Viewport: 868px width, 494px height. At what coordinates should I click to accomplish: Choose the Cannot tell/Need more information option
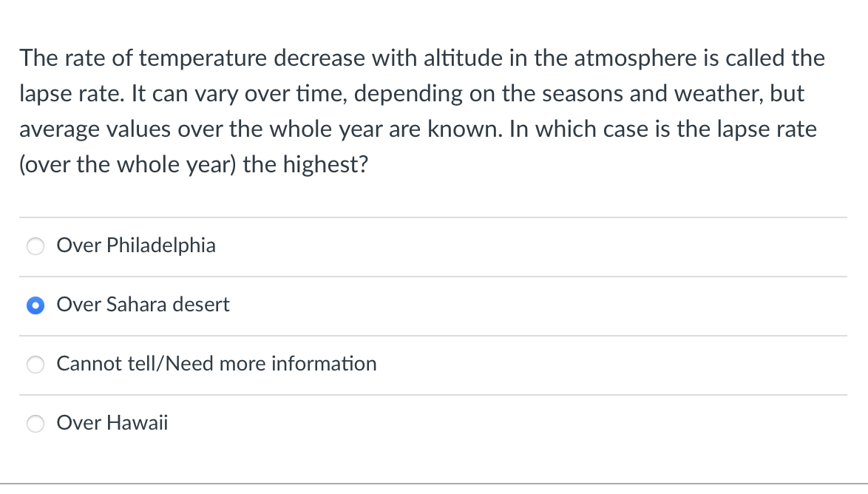click(35, 364)
